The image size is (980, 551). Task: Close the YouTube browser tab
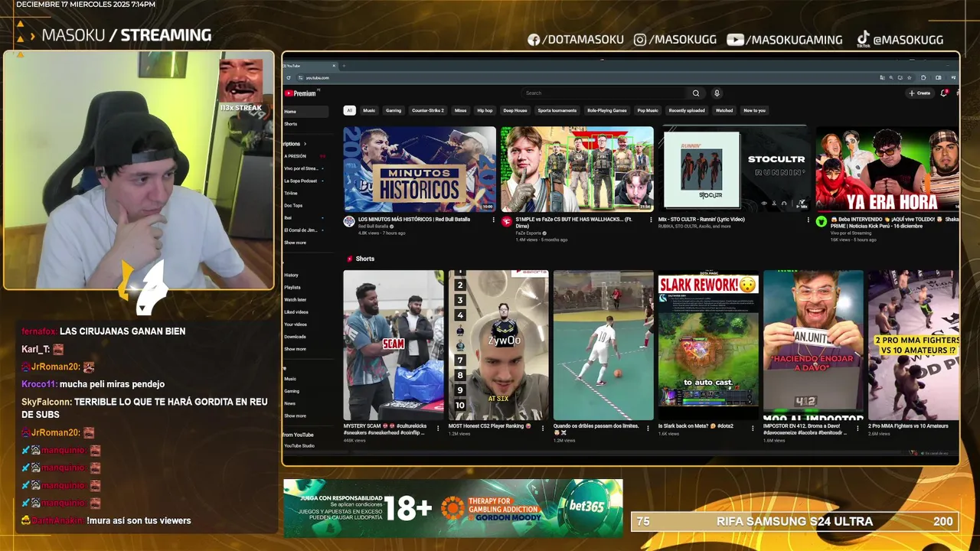point(334,65)
